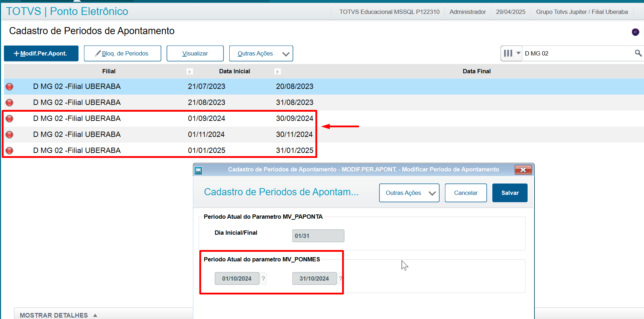Click small arrow icon after Data Inicial header
The width and height of the screenshot is (644, 319).
click(x=278, y=71)
